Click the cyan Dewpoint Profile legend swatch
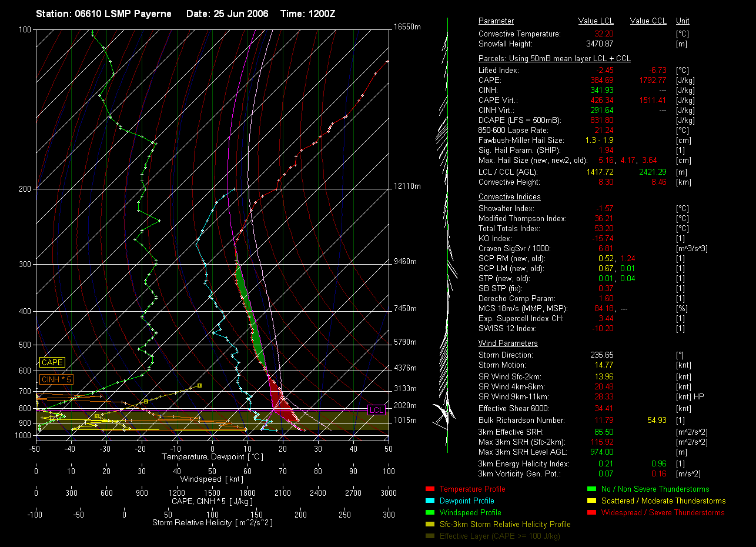Viewport: 756px width, 547px height. (429, 501)
